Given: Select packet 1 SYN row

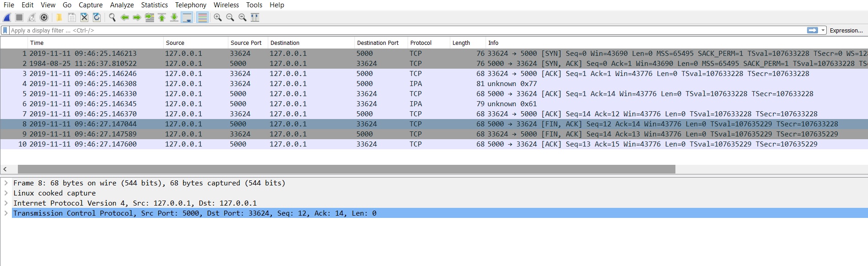Looking at the screenshot, I should [x=434, y=54].
